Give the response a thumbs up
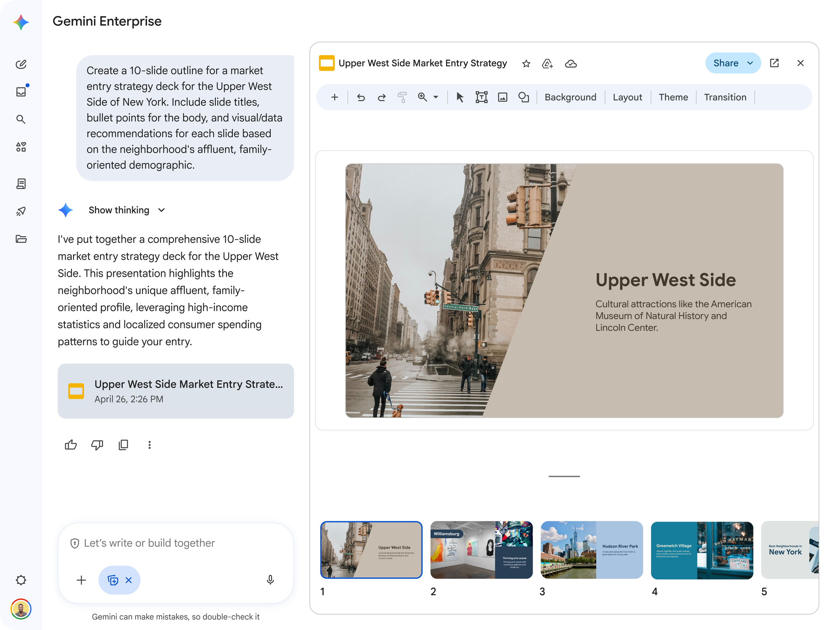This screenshot has width=840, height=630. (x=71, y=445)
